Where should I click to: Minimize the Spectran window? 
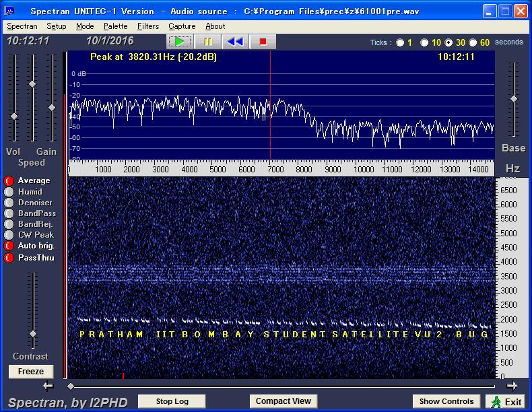click(489, 11)
